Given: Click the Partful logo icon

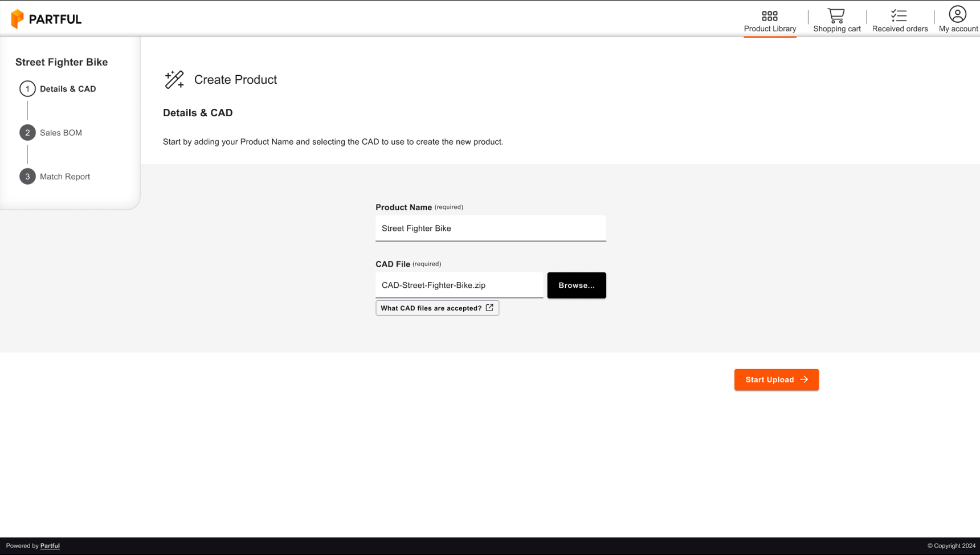Looking at the screenshot, I should (x=18, y=19).
